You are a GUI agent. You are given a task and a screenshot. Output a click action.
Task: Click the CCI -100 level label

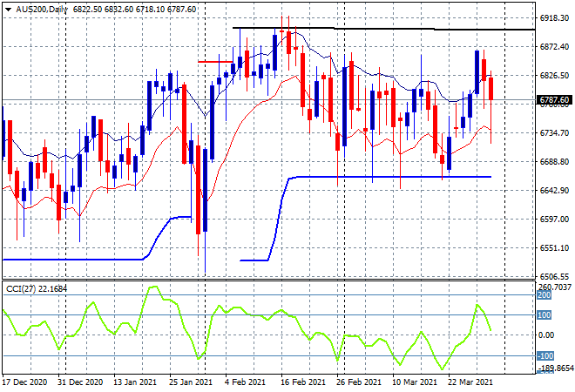pyautogui.click(x=545, y=355)
